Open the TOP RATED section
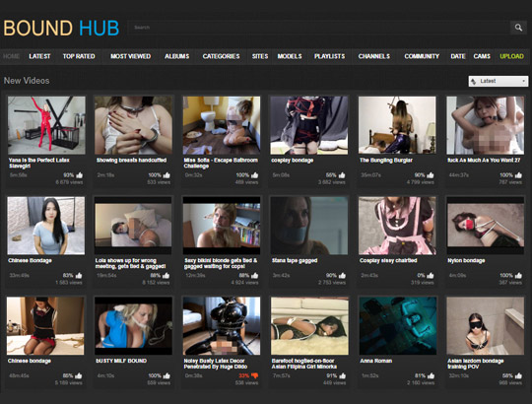 pyautogui.click(x=79, y=56)
